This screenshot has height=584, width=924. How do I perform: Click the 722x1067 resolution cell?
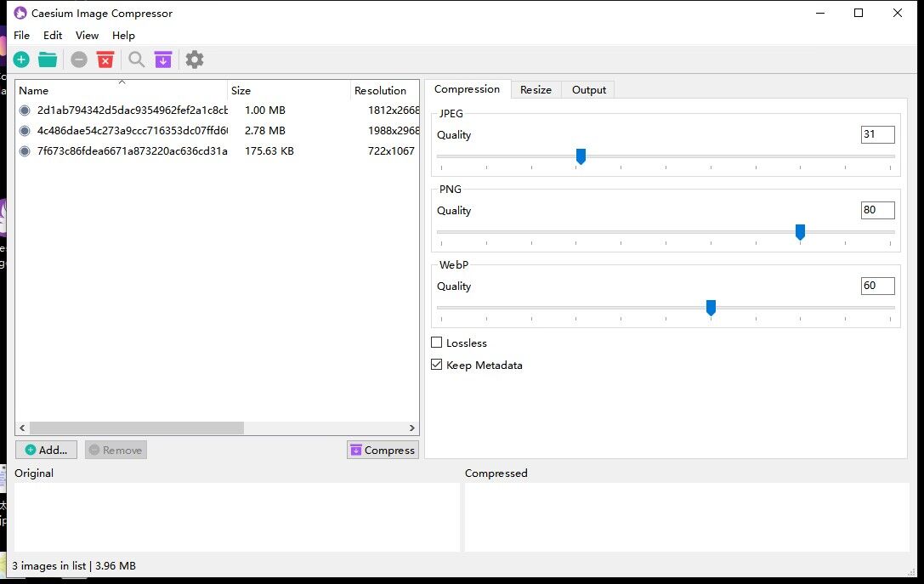pyautogui.click(x=391, y=151)
